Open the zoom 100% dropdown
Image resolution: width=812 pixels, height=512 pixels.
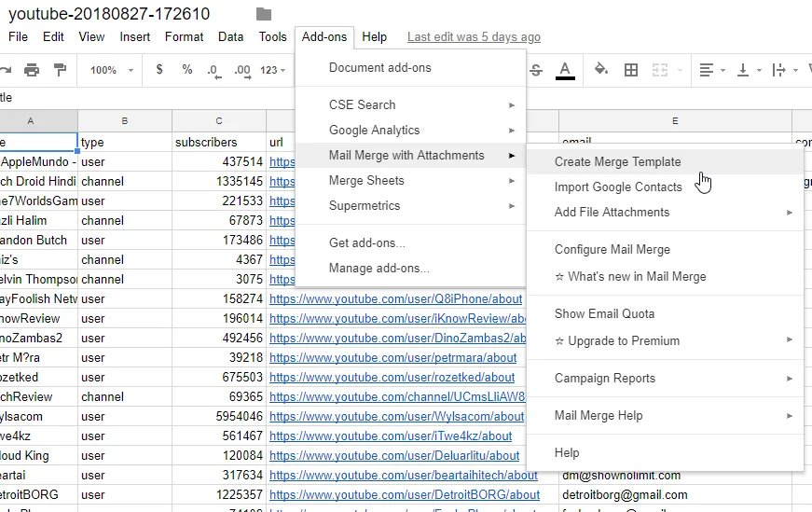click(x=112, y=70)
